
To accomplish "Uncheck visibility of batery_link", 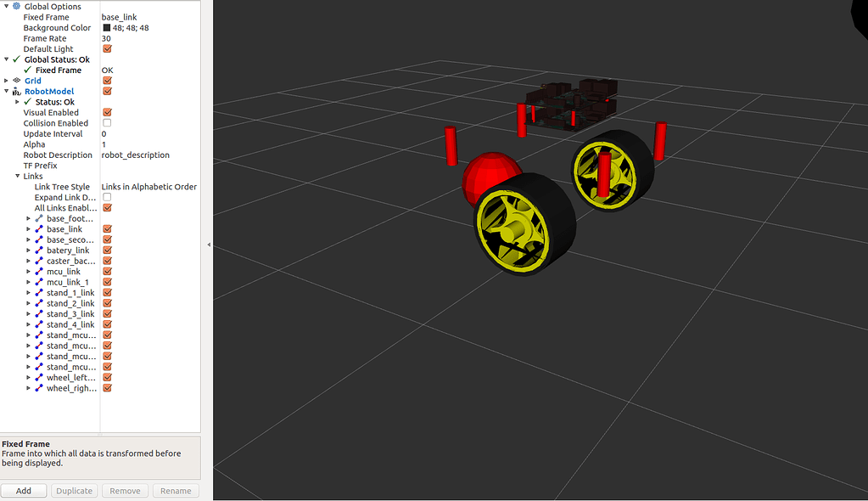I will click(x=105, y=250).
